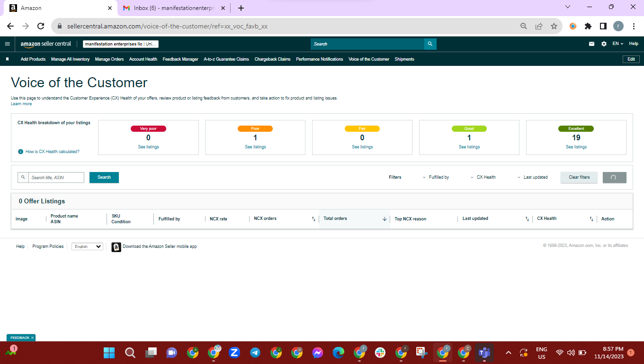Open the Chrome three-dot menu

point(634,27)
